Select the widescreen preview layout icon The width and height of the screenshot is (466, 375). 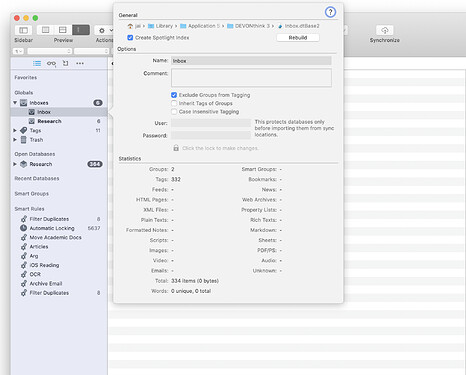coord(63,30)
